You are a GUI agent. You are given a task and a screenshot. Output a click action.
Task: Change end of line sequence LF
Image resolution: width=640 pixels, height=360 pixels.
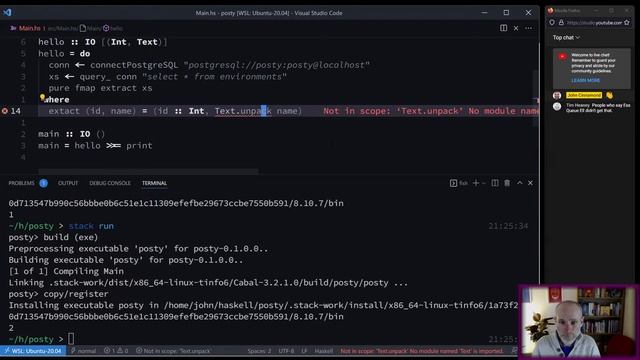click(x=304, y=351)
